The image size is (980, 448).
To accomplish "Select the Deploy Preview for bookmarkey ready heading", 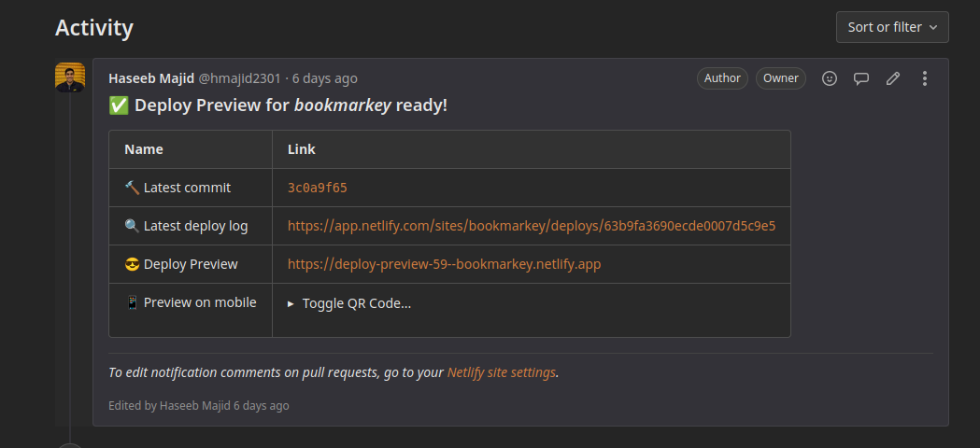I will click(278, 105).
